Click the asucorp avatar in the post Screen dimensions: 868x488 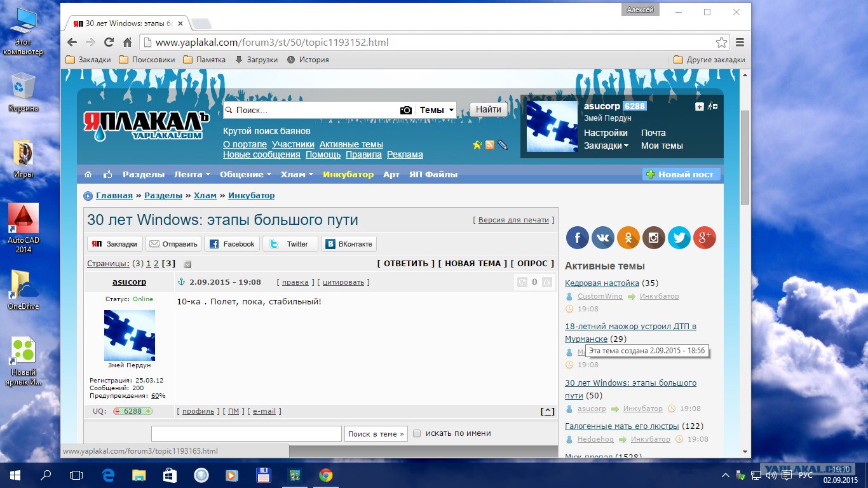coord(130,335)
